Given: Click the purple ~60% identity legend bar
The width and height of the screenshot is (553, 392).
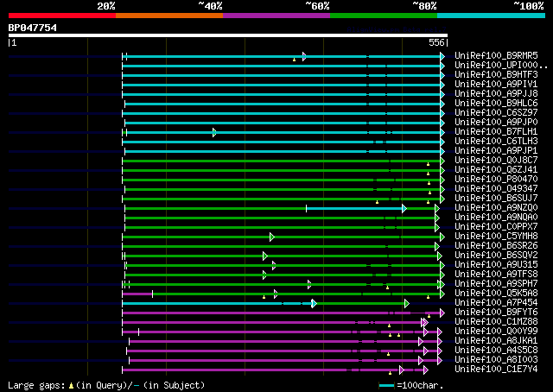Looking at the screenshot, I should tap(276, 16).
